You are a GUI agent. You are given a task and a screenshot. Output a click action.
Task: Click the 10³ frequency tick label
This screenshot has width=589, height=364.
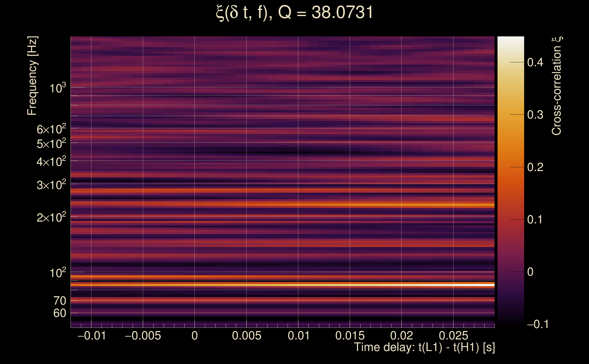pyautogui.click(x=58, y=88)
